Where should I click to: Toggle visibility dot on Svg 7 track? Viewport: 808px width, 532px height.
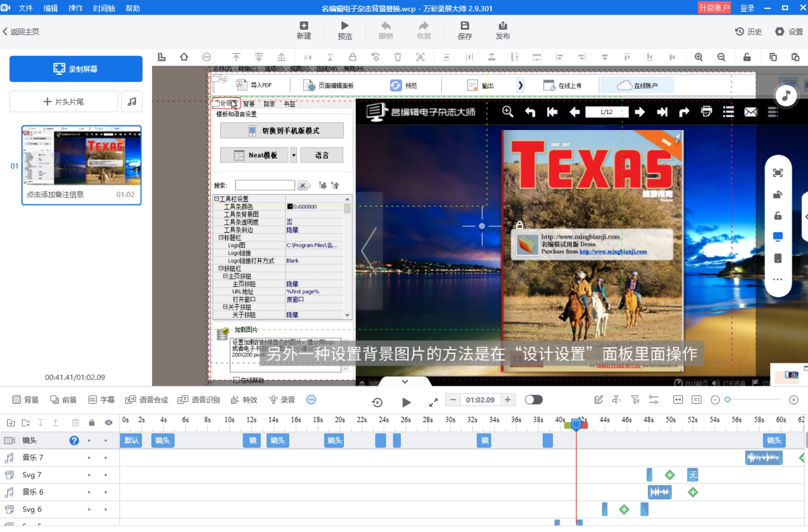coord(105,475)
